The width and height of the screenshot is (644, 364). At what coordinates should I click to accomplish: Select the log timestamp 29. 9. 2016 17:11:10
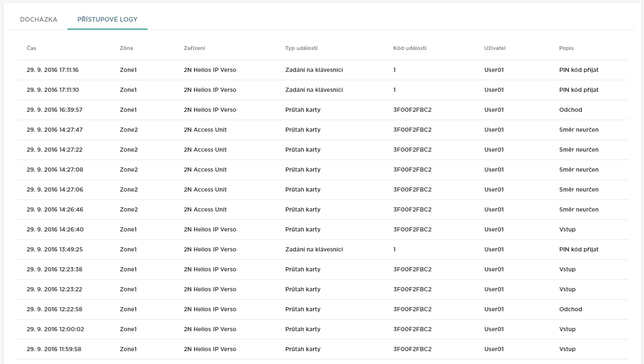point(53,90)
